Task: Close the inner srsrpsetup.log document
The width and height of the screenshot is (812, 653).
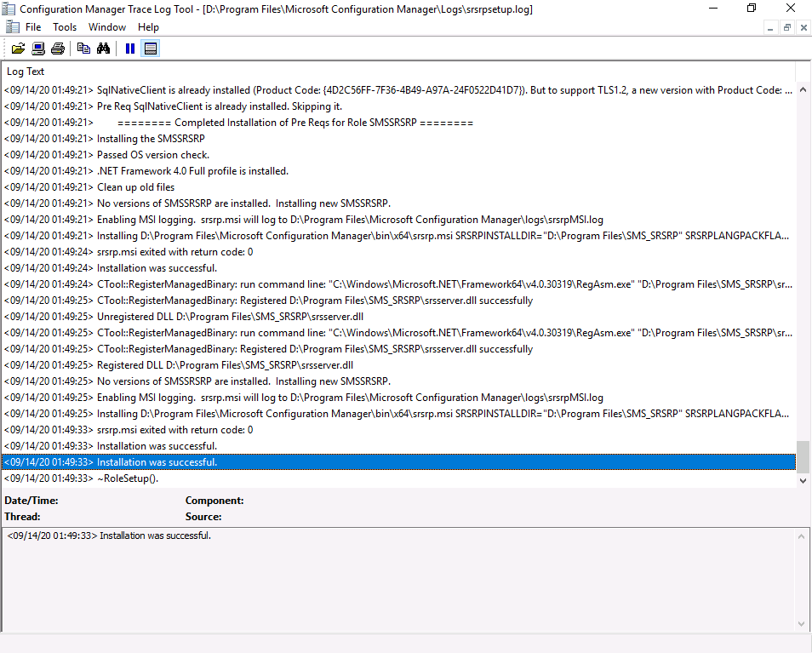Action: [803, 28]
